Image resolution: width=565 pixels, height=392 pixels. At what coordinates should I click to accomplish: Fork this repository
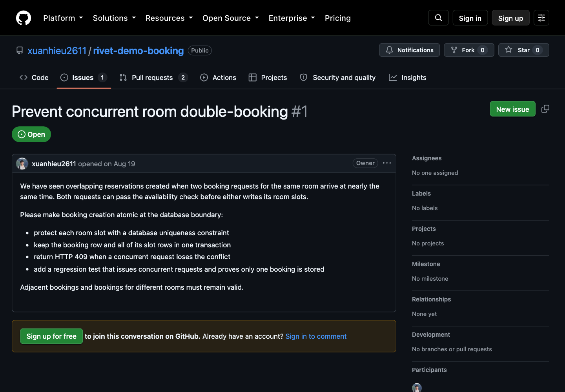pos(469,50)
